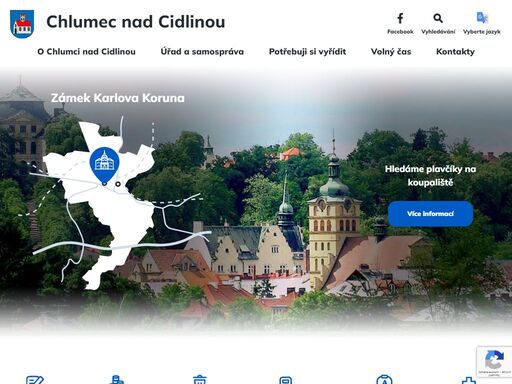Open the reCAPTCHA badge

tap(494, 362)
